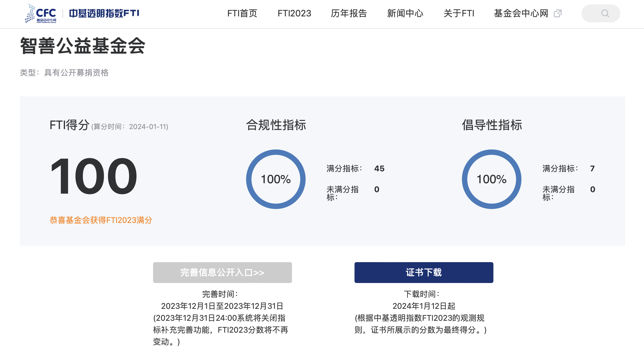Open the 历年报告 menu item

349,13
